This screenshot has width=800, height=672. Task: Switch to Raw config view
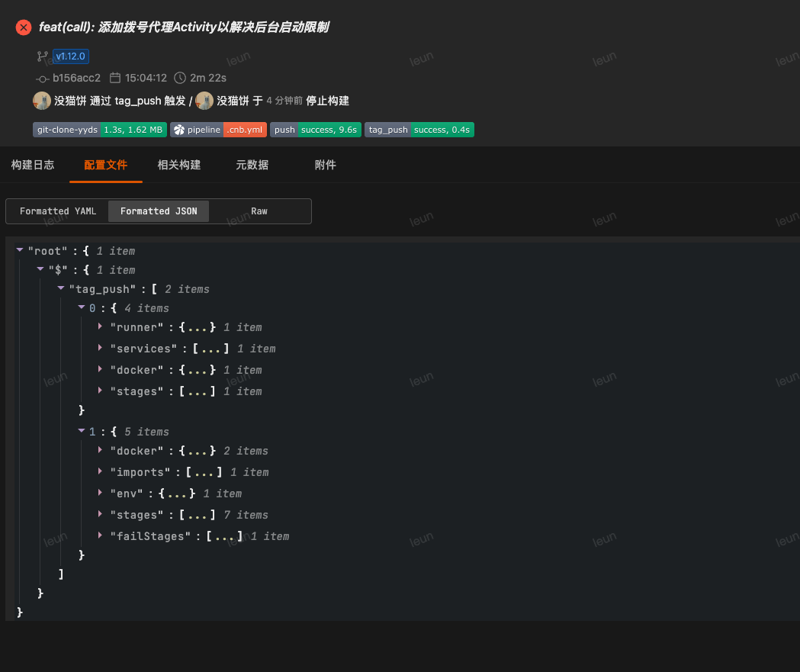(259, 211)
